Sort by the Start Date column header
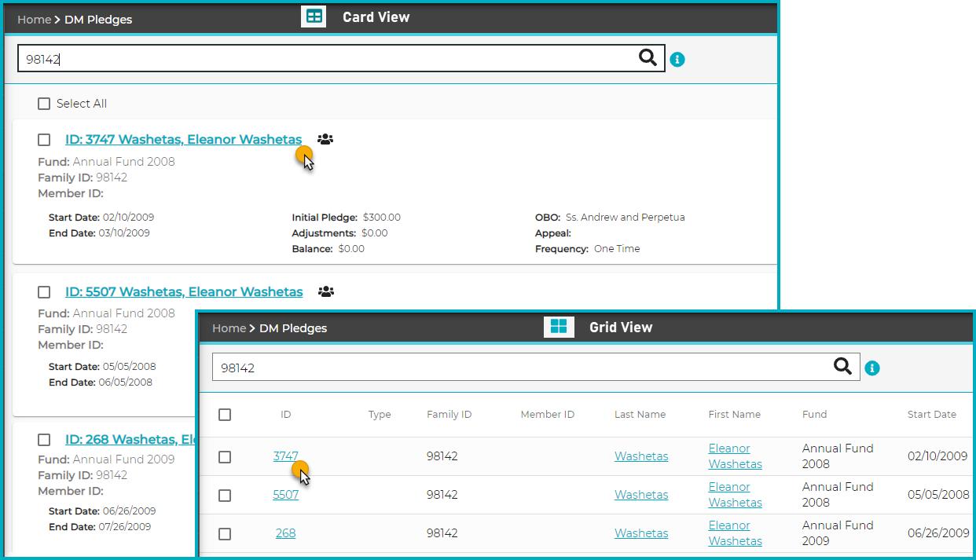Viewport: 976px width, 560px height. (931, 415)
